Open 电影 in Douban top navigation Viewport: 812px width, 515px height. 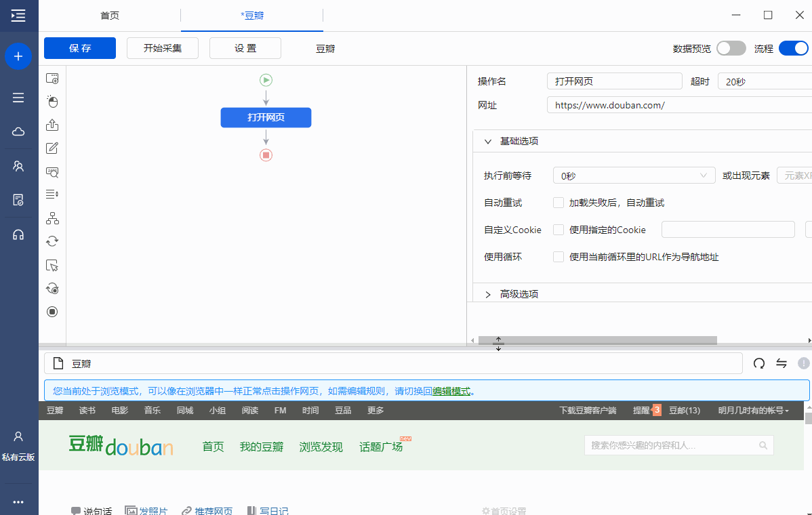[x=119, y=411]
